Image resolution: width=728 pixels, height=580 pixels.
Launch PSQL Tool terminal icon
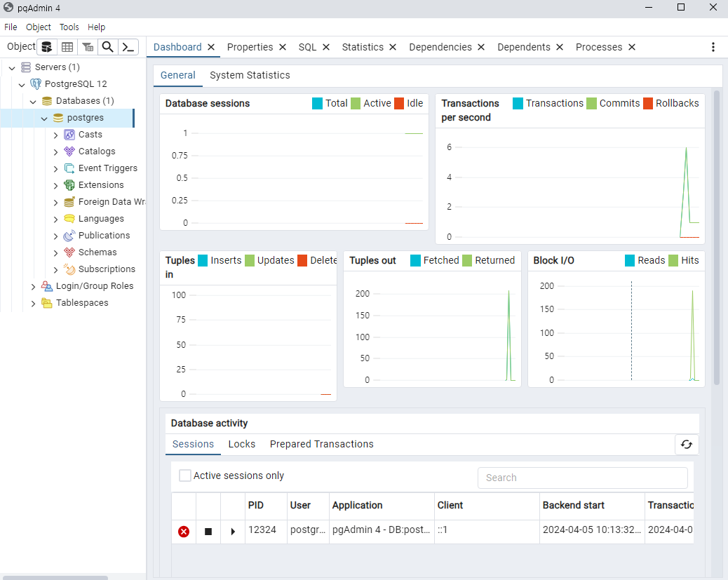click(x=128, y=47)
